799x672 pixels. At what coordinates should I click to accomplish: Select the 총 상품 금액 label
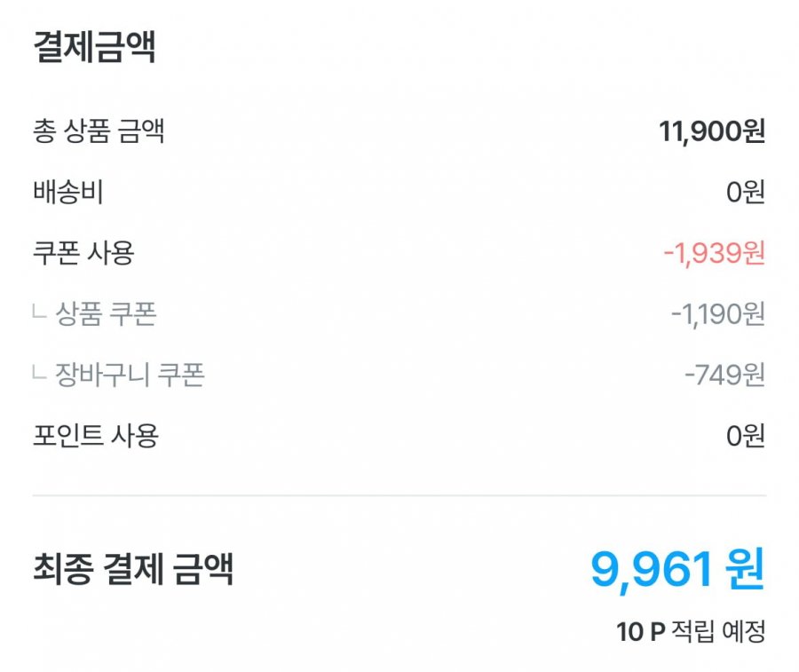pos(98,132)
